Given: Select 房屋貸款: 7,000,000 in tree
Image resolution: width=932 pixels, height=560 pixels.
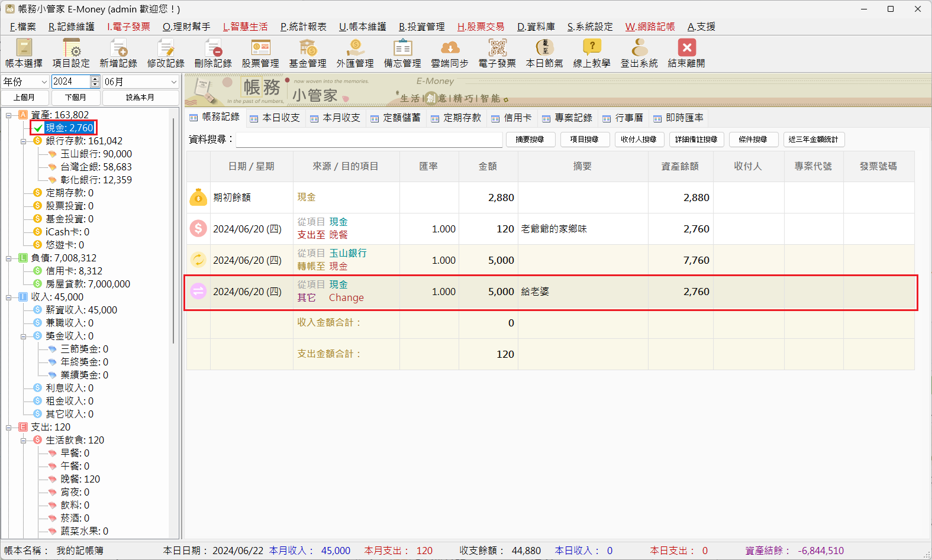Looking at the screenshot, I should (88, 284).
